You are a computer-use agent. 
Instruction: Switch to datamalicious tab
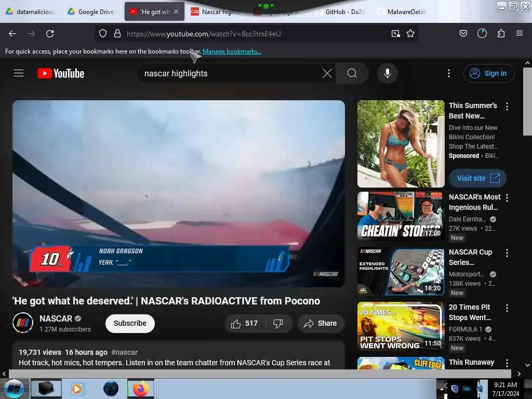[x=31, y=12]
